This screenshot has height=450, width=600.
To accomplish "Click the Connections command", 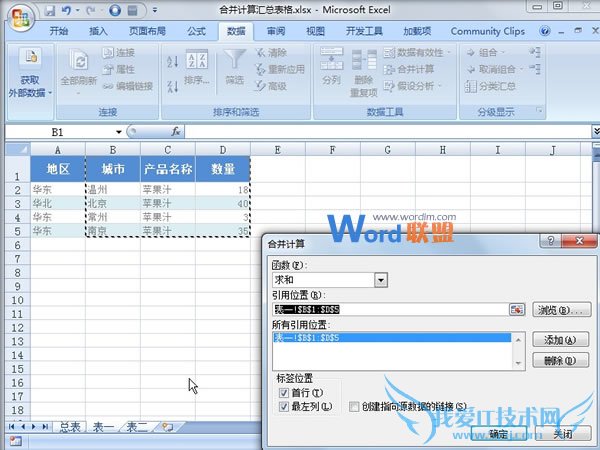I will pyautogui.click(x=119, y=52).
